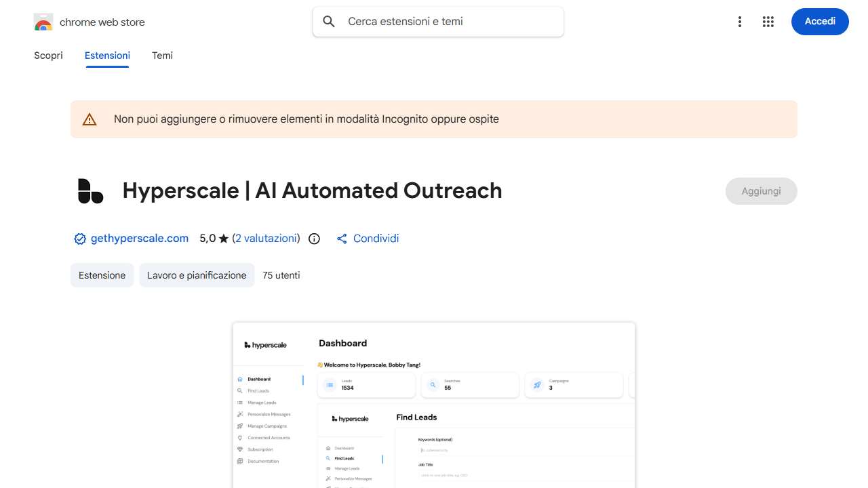This screenshot has width=868, height=488.
Task: Select the Estensioni tab
Action: point(106,55)
